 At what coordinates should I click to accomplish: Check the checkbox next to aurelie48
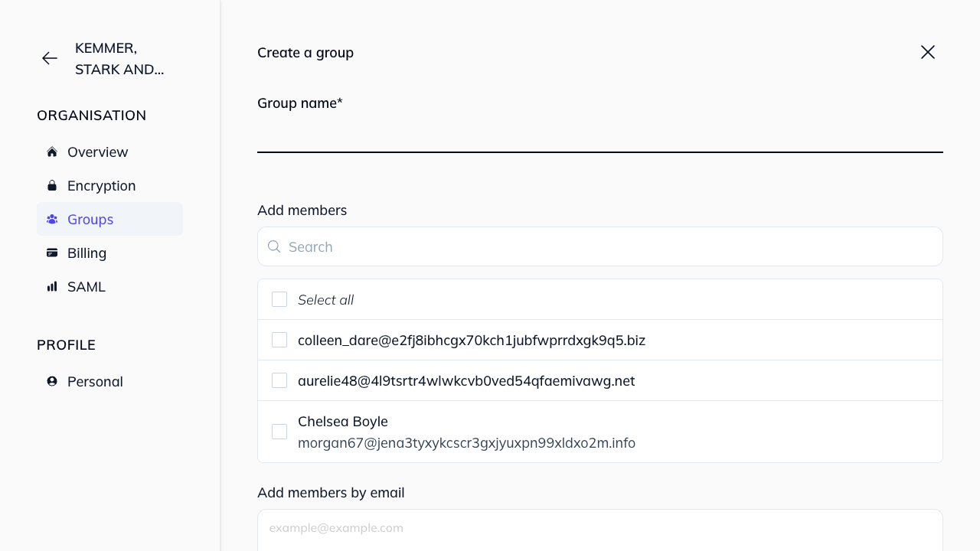point(279,380)
